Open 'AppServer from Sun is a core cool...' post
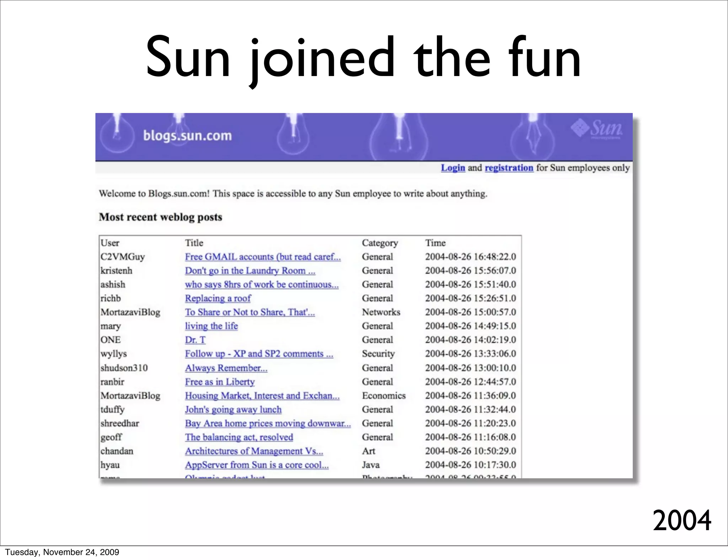 click(x=257, y=465)
